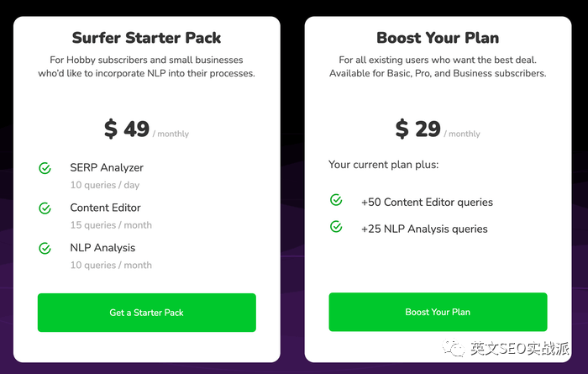Screen dimensions: 588x374
Task: Click the +50 Content Editor queries text
Action: pos(427,202)
